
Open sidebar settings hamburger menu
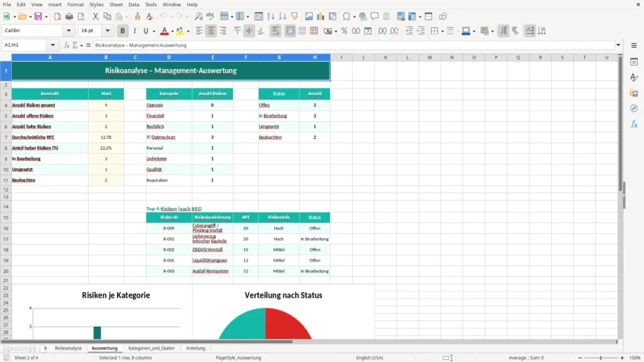pyautogui.click(x=634, y=45)
